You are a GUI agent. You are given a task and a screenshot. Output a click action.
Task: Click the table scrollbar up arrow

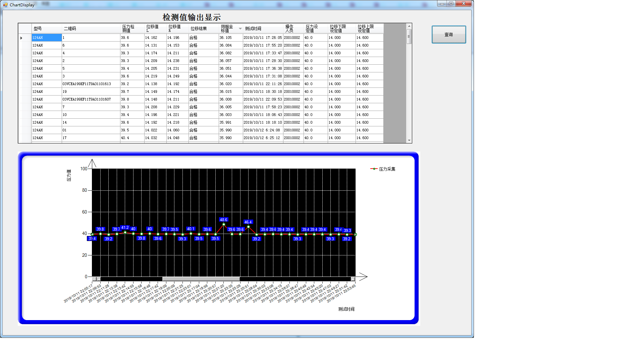[x=409, y=26]
